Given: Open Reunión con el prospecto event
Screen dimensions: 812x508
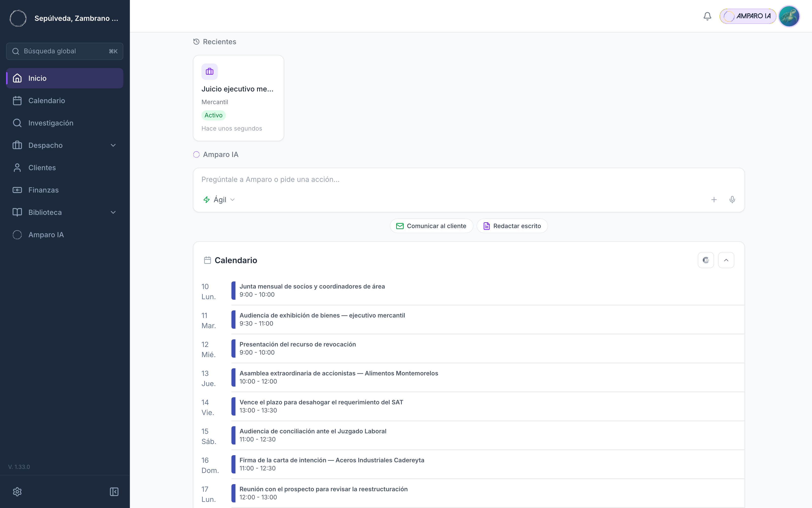Looking at the screenshot, I should coord(487,493).
